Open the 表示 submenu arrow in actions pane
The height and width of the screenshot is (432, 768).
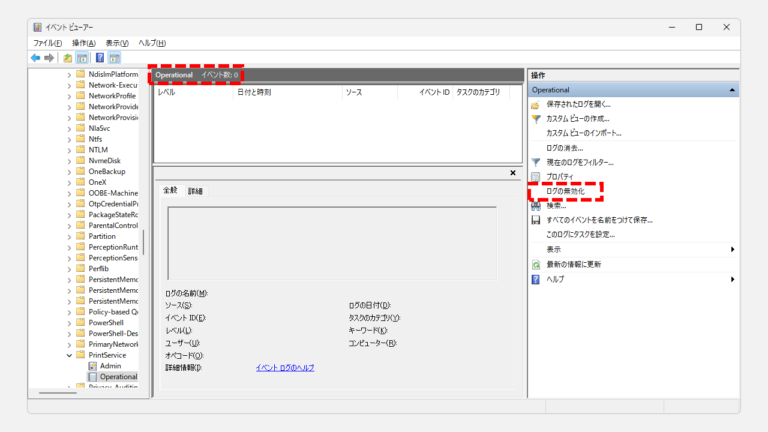point(732,249)
